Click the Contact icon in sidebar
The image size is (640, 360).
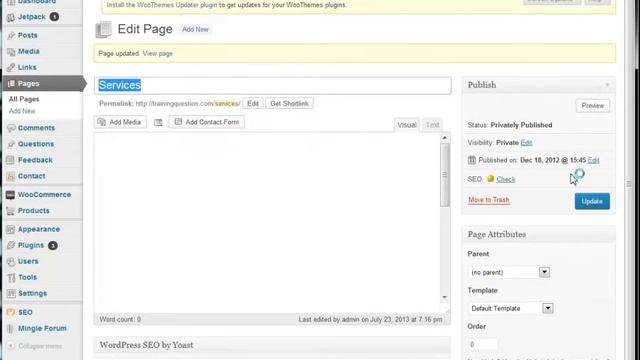click(x=11, y=176)
